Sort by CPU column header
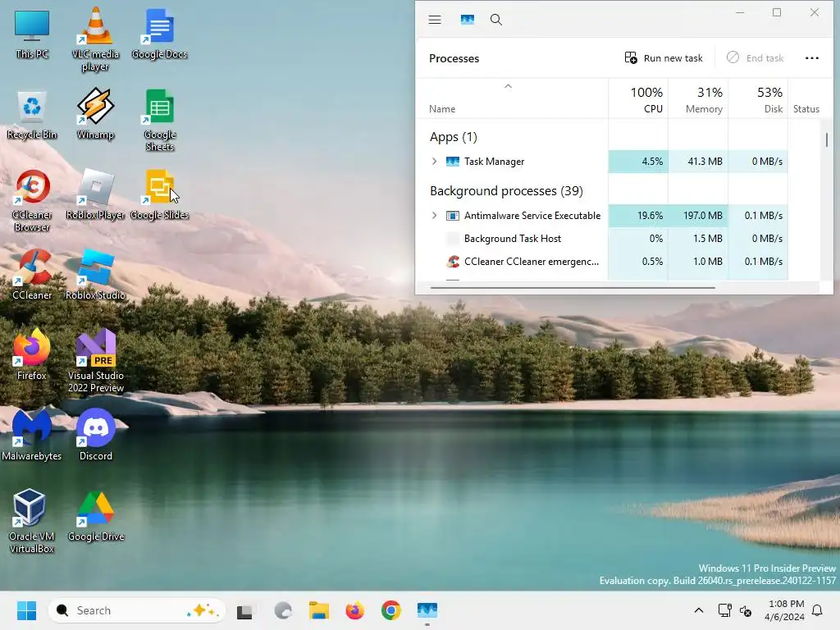Viewport: 840px width, 630px height. 638,99
